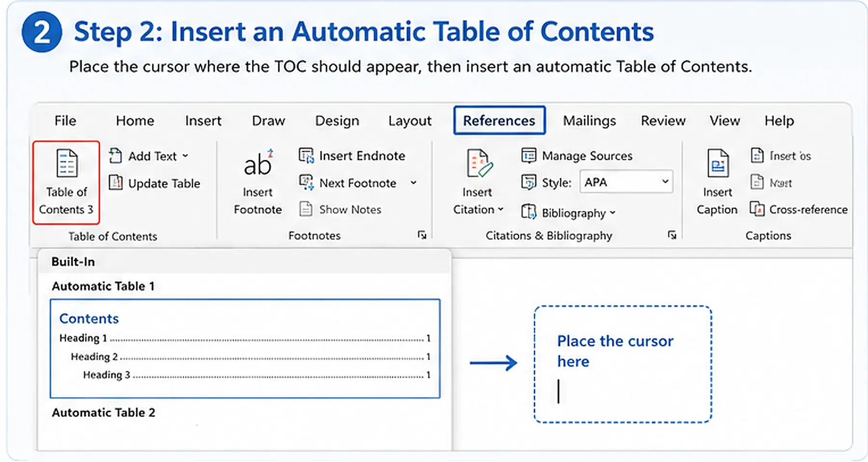Open the Citations & Bibliography dialog launcher
The image size is (868, 462).
click(672, 235)
